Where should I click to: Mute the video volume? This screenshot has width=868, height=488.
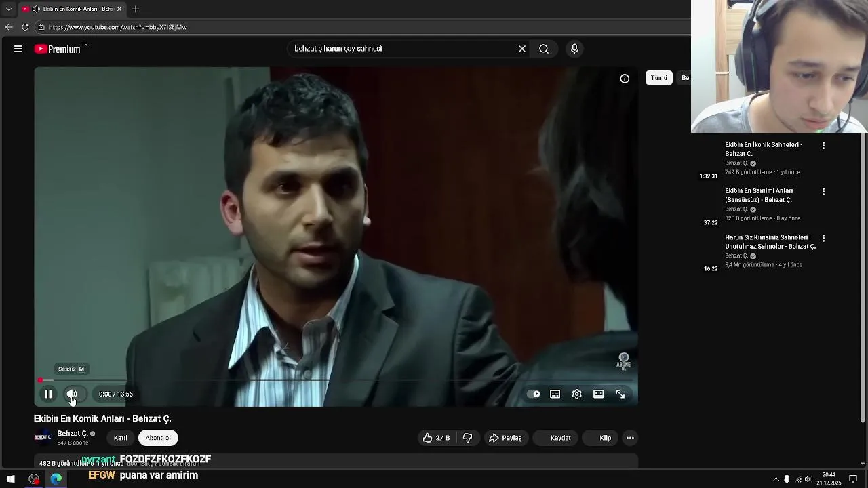coord(72,394)
